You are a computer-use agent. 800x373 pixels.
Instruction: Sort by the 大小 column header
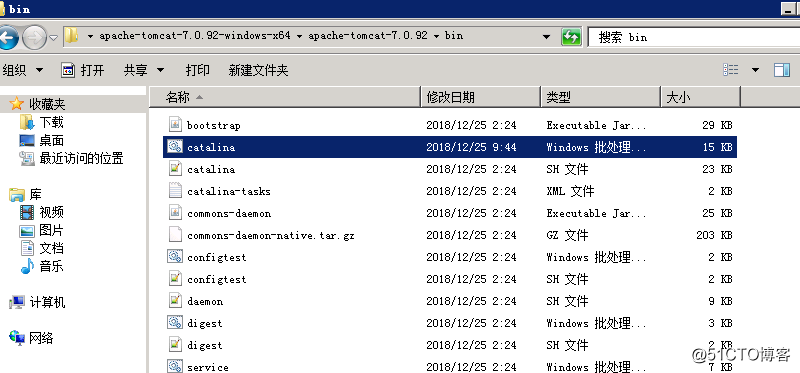pos(700,97)
